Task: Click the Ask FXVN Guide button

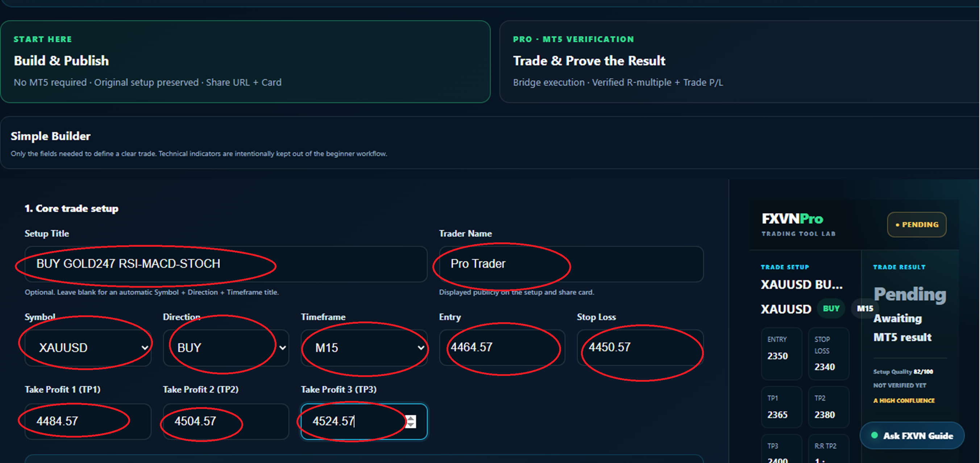Action: (912, 435)
